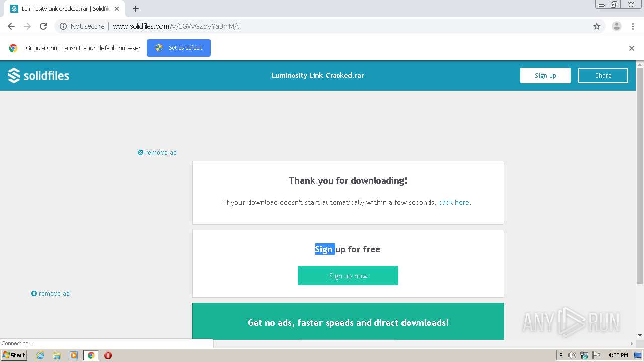
Task: Click the 4:38 PM clock
Action: (618, 355)
